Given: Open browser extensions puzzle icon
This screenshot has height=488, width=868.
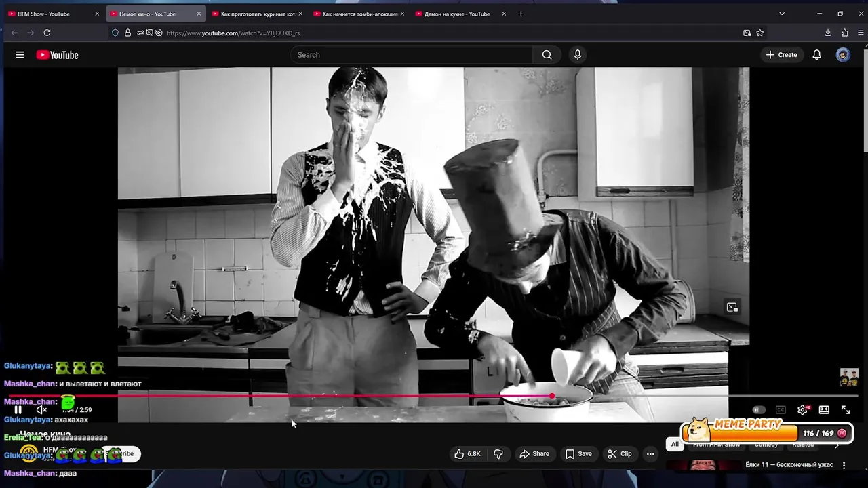Looking at the screenshot, I should point(844,33).
